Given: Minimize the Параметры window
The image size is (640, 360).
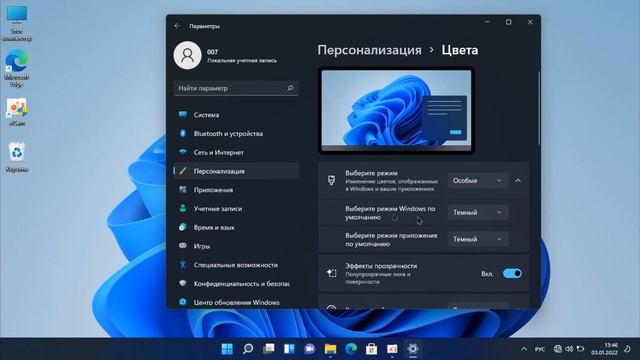Looking at the screenshot, I should click(x=487, y=22).
